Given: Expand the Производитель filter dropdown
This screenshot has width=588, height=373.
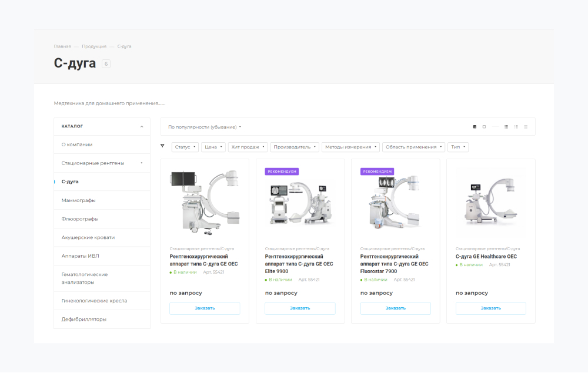Looking at the screenshot, I should (x=295, y=147).
